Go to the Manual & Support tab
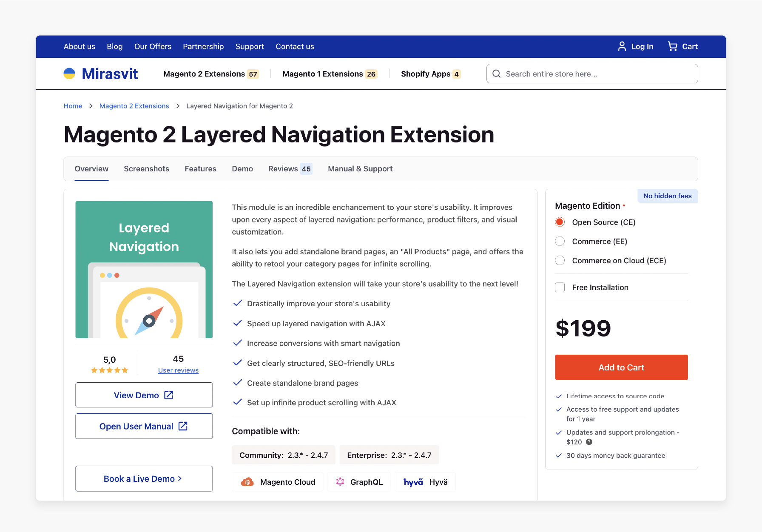The image size is (762, 532). tap(360, 169)
